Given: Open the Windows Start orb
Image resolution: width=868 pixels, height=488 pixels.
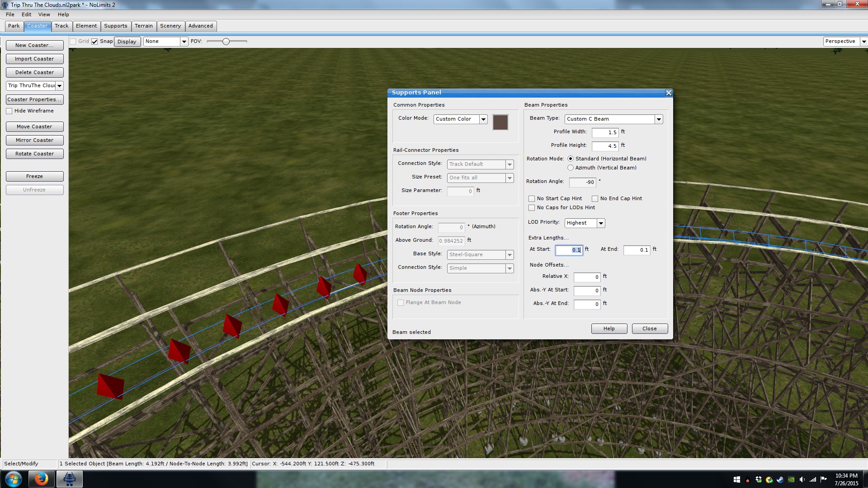Looking at the screenshot, I should 13,479.
